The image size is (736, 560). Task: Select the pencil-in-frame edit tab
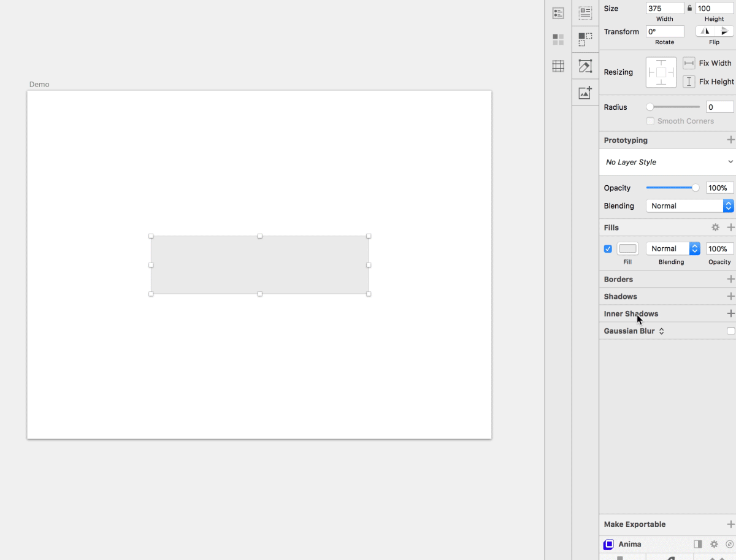coord(586,66)
